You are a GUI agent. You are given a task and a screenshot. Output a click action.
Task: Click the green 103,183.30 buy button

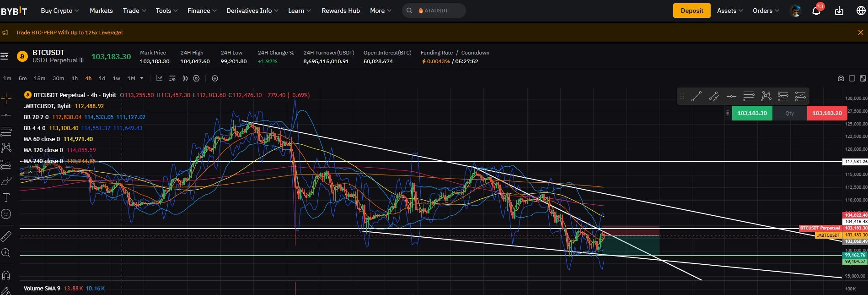click(x=752, y=113)
